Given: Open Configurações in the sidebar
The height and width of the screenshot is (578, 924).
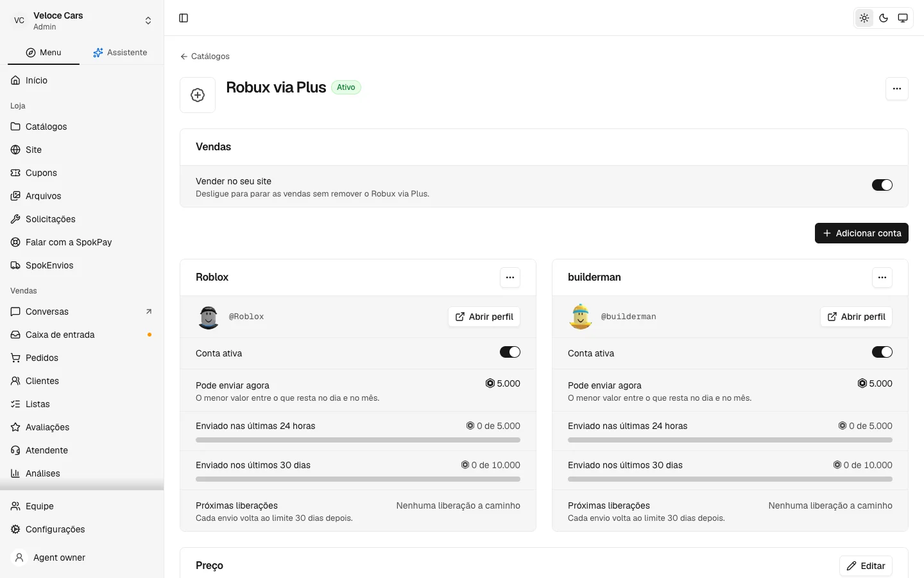Looking at the screenshot, I should pyautogui.click(x=81, y=529).
